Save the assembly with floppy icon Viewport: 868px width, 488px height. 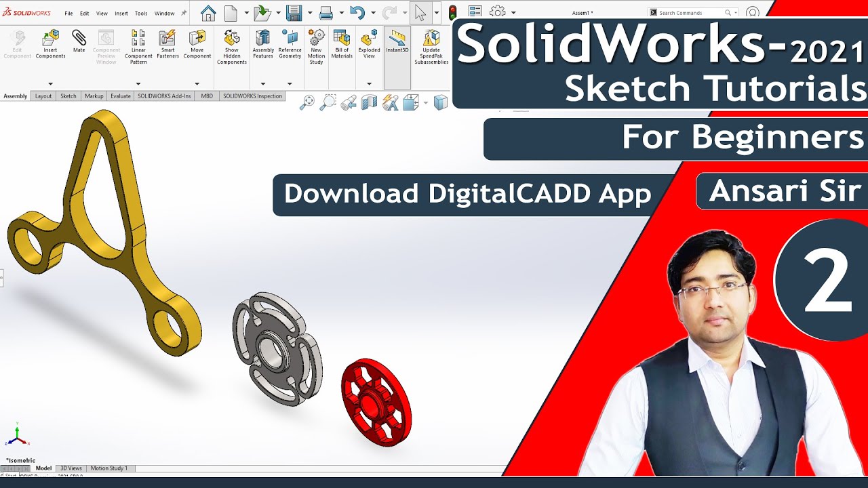(x=294, y=13)
